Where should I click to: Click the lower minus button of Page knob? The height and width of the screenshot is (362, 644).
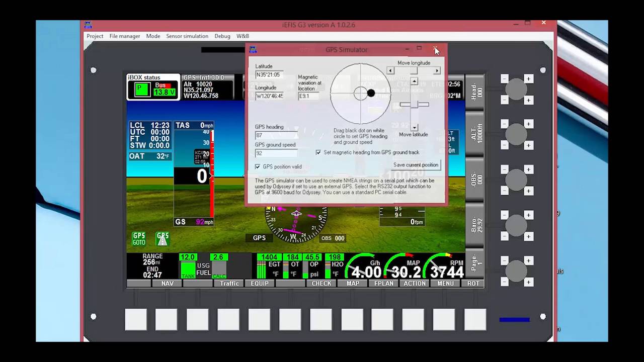click(x=504, y=282)
